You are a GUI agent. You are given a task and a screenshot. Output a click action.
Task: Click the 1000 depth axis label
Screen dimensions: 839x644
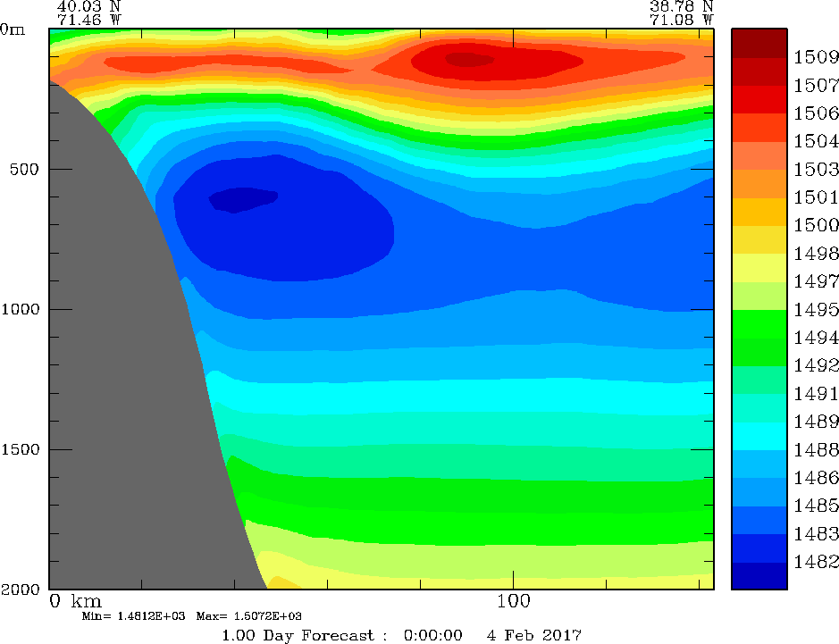[21, 310]
